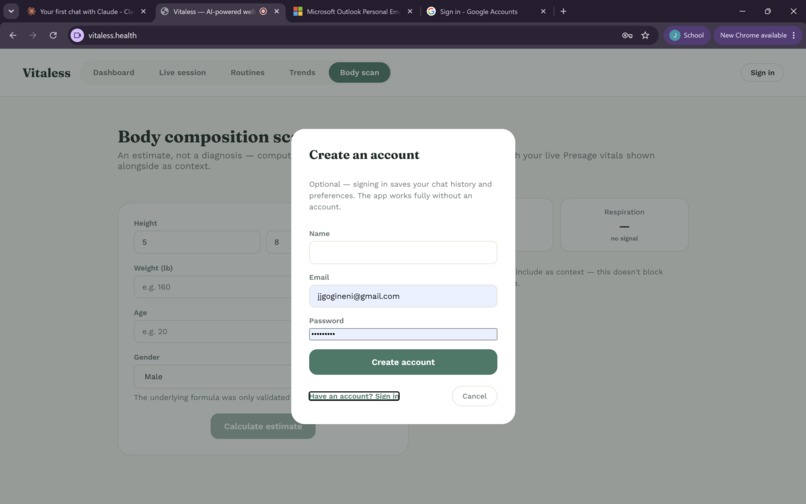Screen dimensions: 806x504
Task: Click Cancel in the account dialog
Action: tap(474, 396)
